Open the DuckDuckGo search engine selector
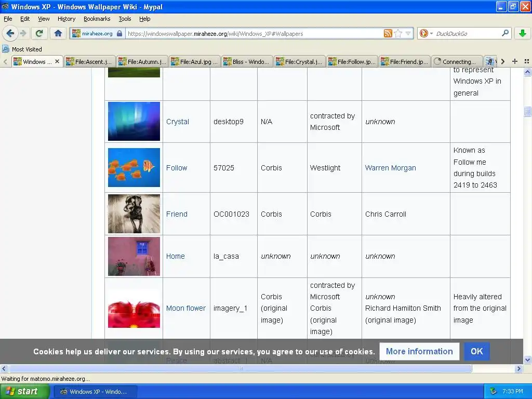This screenshot has height=399, width=532. (426, 33)
